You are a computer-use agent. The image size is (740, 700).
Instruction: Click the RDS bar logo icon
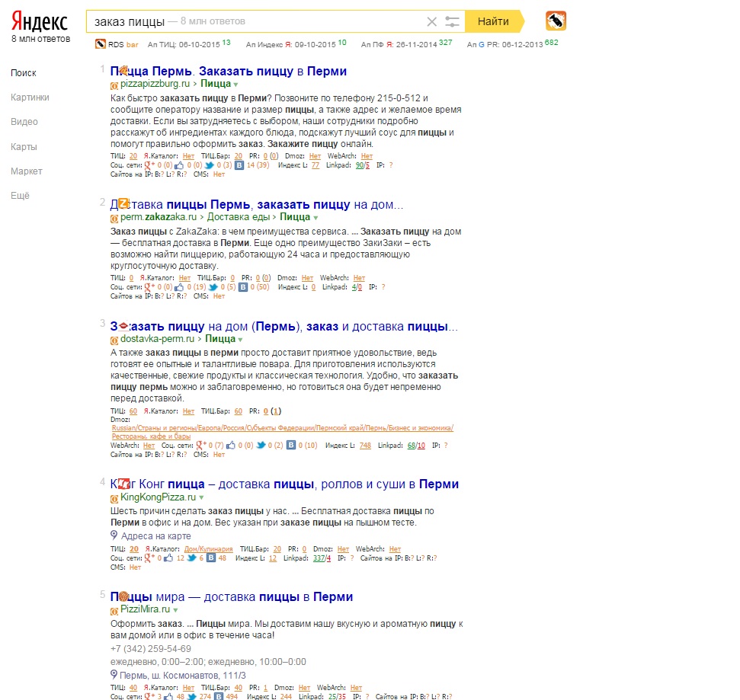100,44
